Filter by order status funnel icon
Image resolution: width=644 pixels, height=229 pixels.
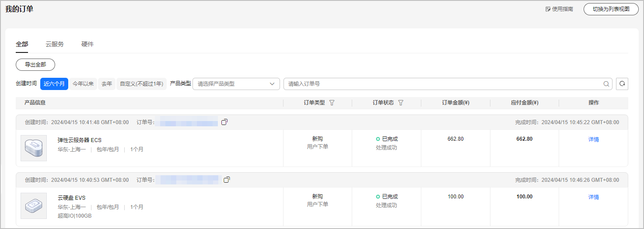pos(401,103)
